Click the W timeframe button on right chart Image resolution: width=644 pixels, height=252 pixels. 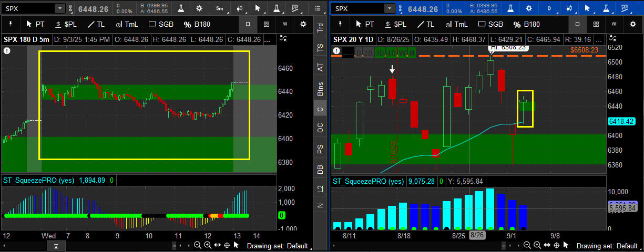(402, 52)
